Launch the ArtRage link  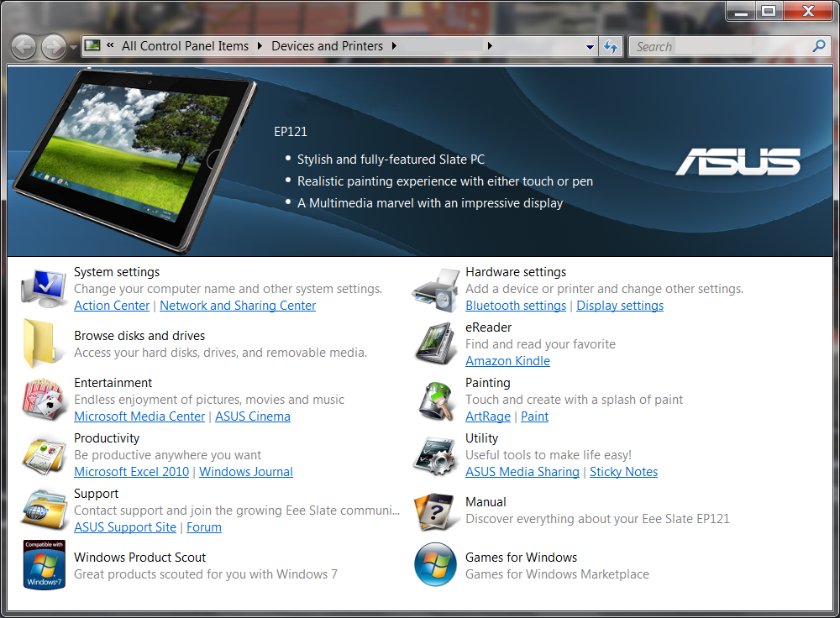point(488,416)
